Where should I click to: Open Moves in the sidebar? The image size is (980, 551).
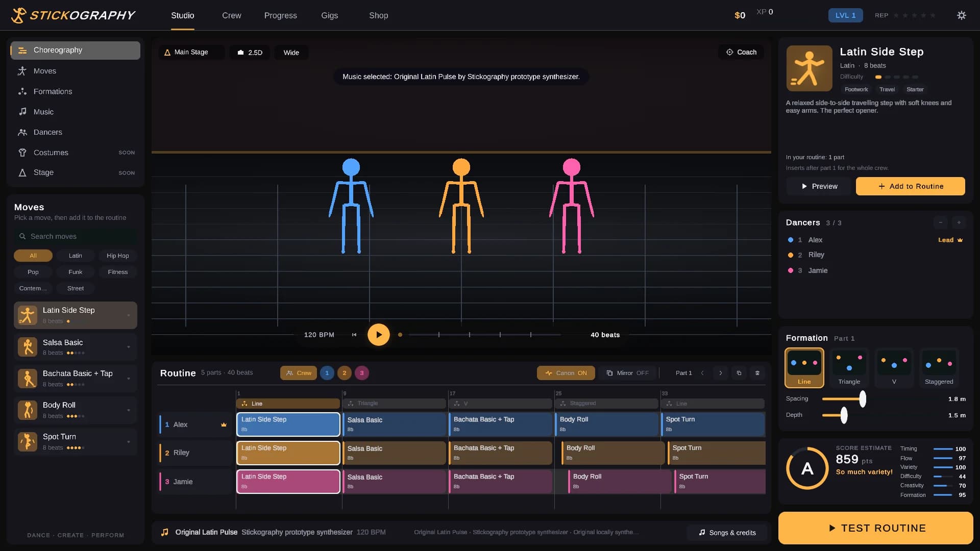point(76,71)
